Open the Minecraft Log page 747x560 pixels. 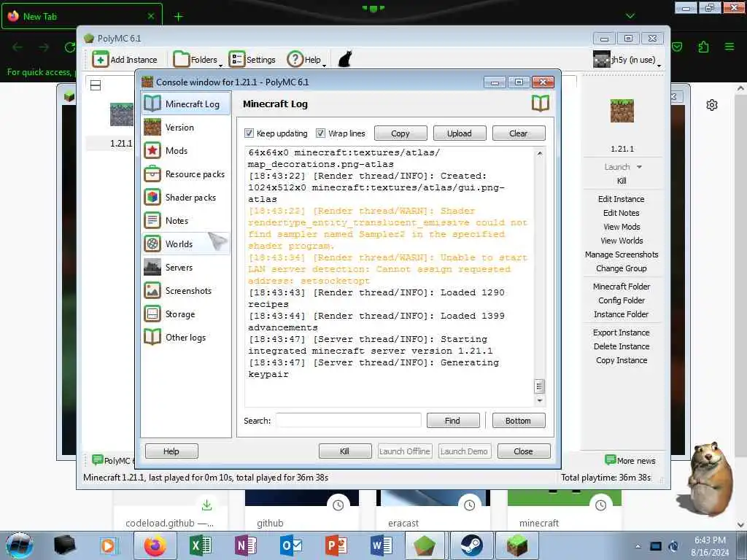tap(186, 104)
